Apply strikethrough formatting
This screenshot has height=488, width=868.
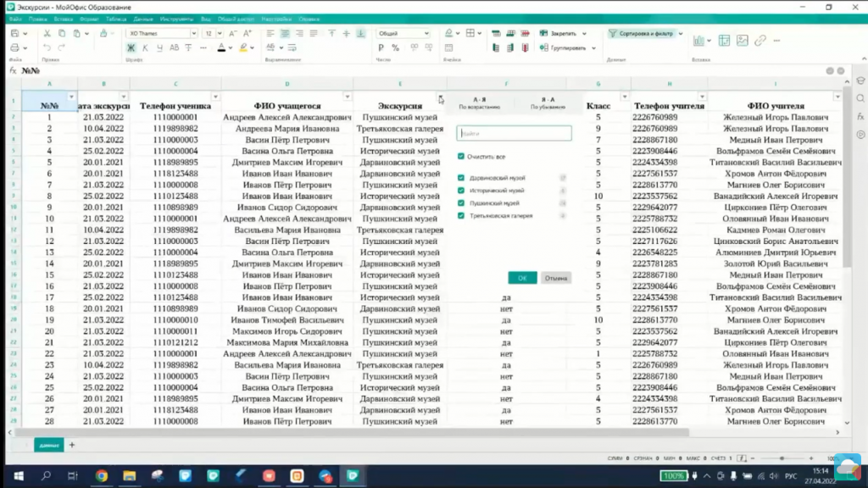coord(188,47)
